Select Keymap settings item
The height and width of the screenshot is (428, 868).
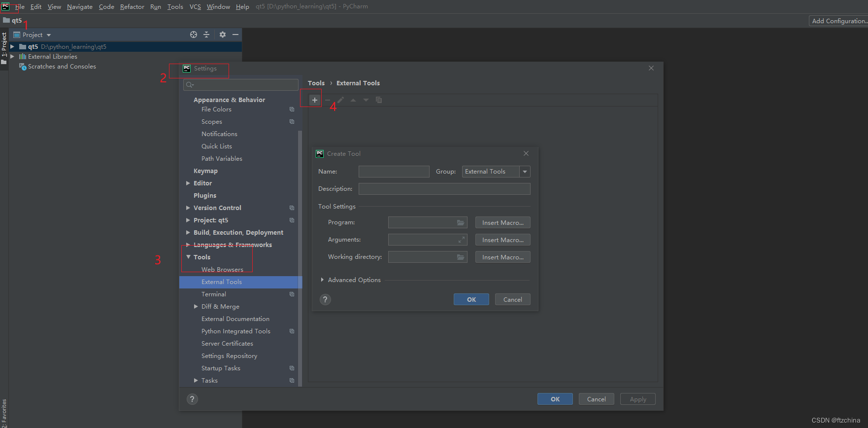pyautogui.click(x=205, y=171)
